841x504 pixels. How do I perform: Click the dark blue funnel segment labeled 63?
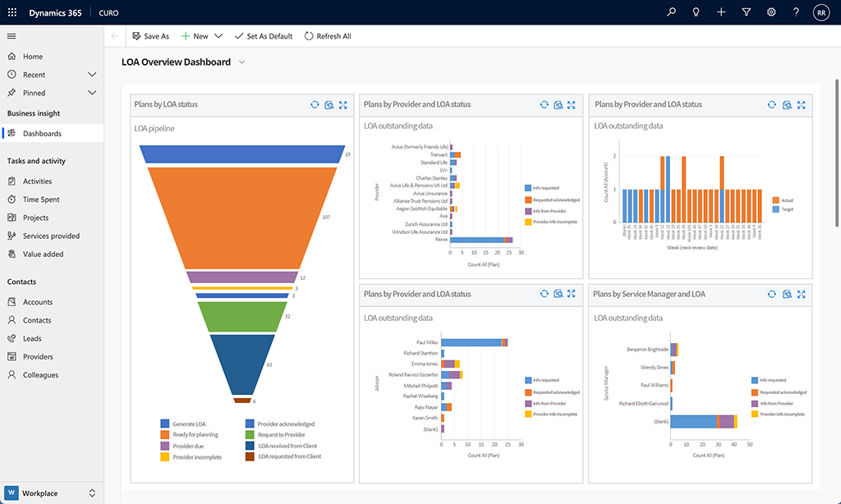[x=242, y=364]
